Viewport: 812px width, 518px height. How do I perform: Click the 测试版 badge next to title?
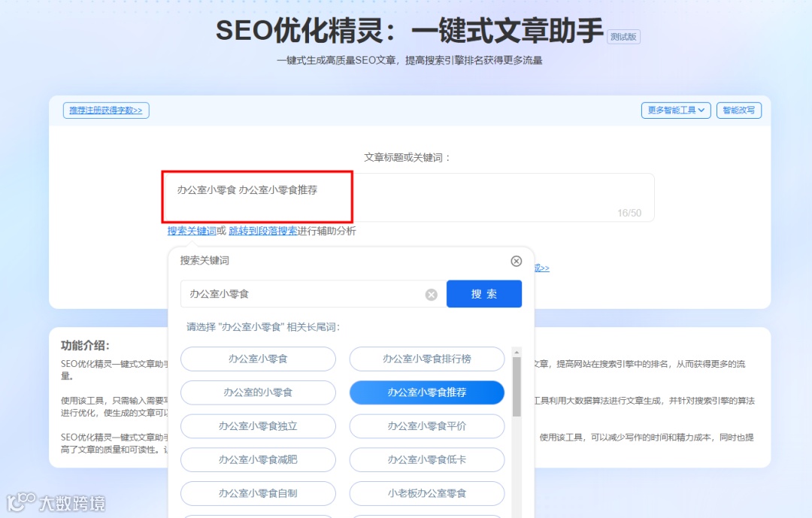(x=623, y=37)
